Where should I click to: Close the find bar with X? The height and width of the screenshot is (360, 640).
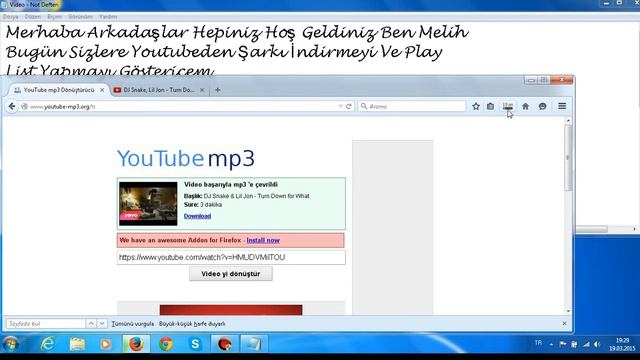pos(564,323)
